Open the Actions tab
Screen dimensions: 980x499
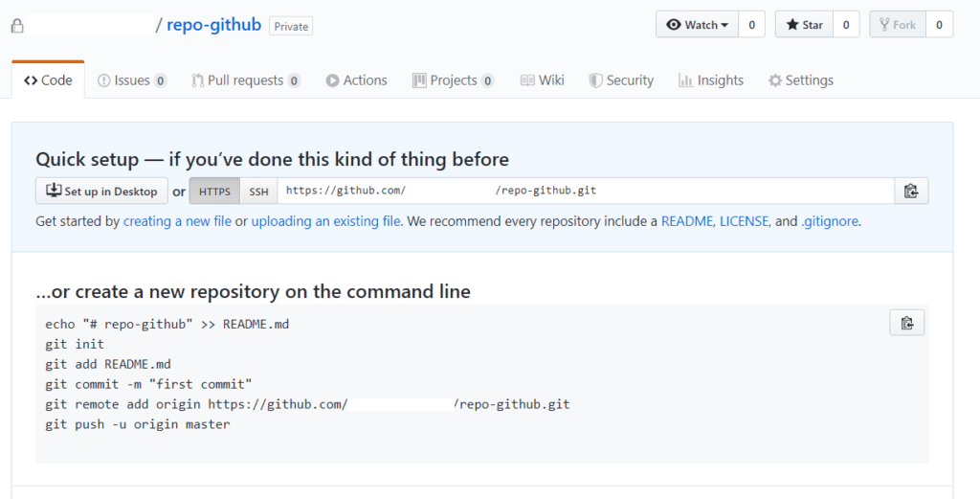[x=356, y=80]
